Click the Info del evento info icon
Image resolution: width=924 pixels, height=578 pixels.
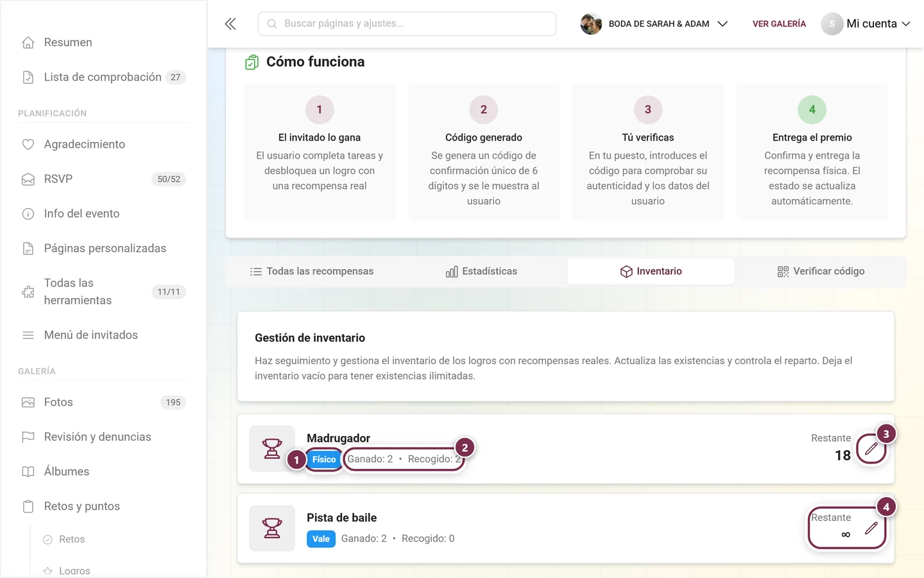tap(28, 214)
